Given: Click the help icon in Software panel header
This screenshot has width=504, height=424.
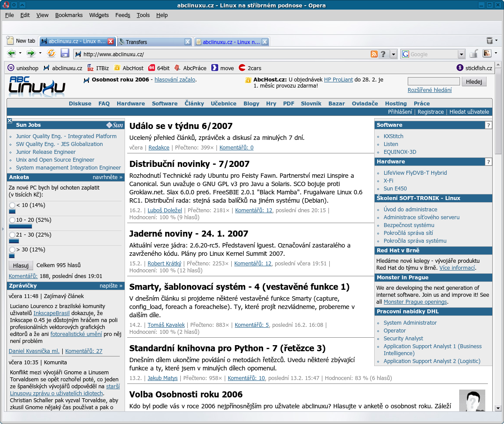Looking at the screenshot, I should 488,126.
